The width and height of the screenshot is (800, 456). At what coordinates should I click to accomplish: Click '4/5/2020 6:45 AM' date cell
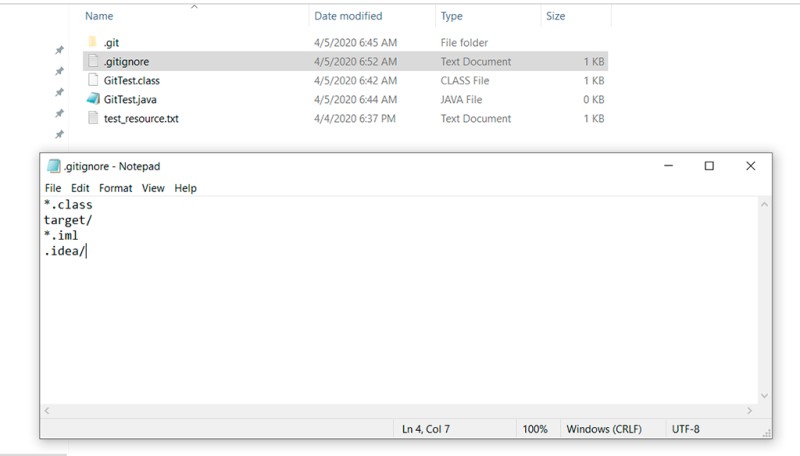point(356,42)
